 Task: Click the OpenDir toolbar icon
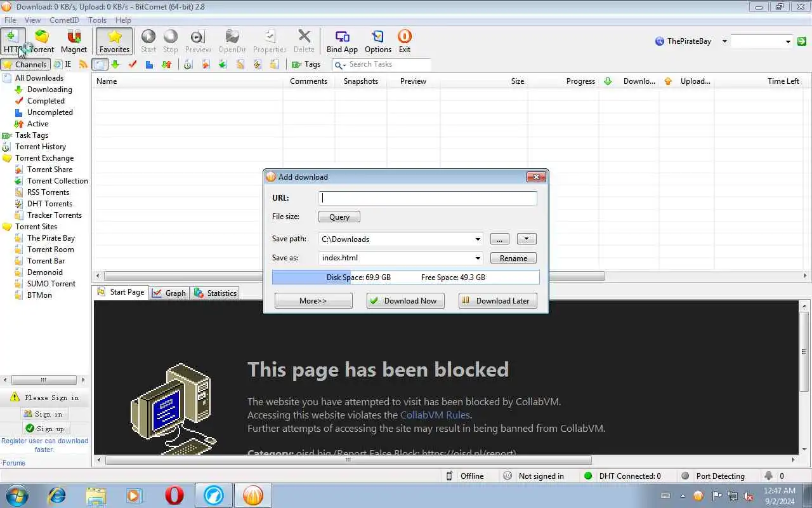coord(232,41)
